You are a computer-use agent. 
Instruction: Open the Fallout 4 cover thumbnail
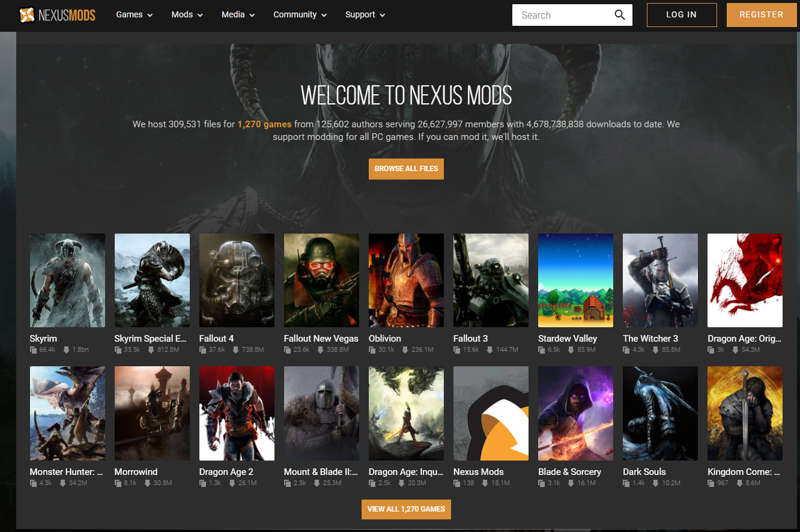pos(237,280)
